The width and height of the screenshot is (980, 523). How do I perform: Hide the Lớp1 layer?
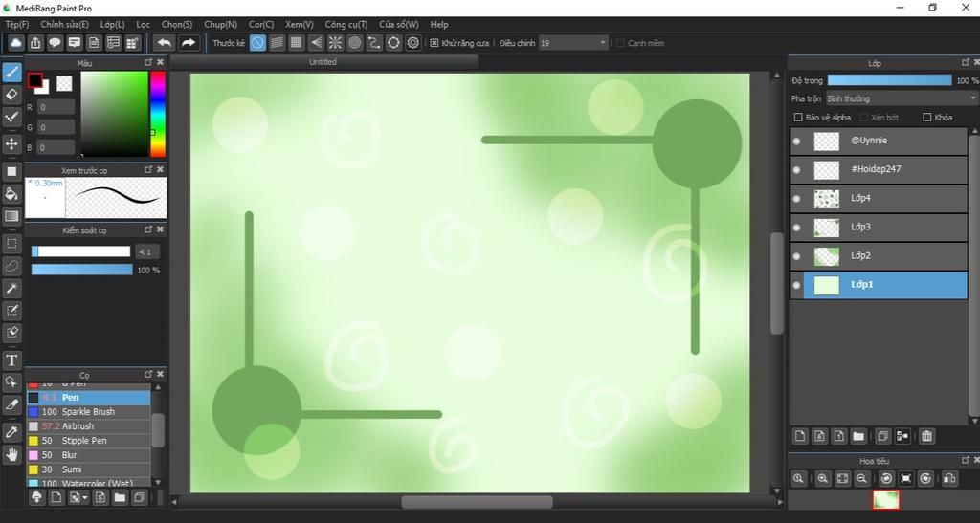(796, 285)
